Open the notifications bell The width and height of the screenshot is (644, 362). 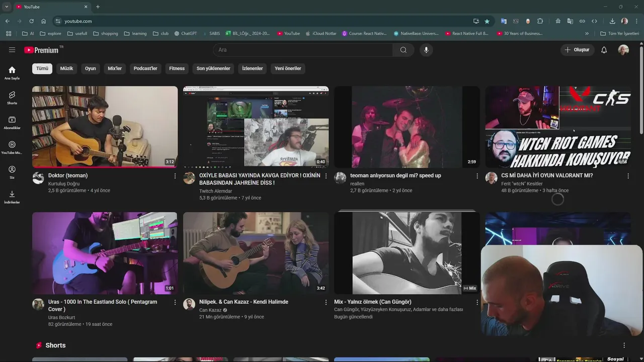[x=604, y=50]
